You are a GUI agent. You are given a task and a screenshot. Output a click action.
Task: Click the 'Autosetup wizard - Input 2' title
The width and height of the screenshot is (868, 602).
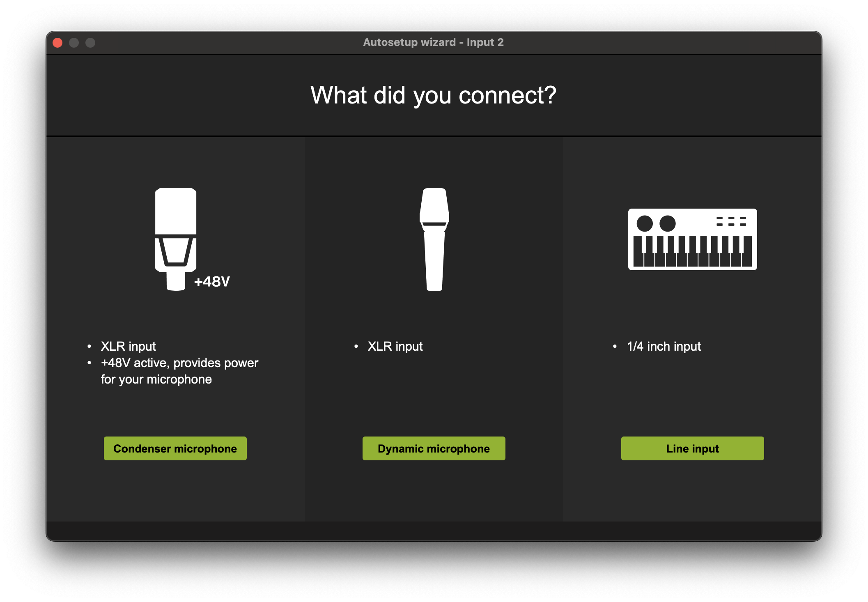(x=434, y=42)
